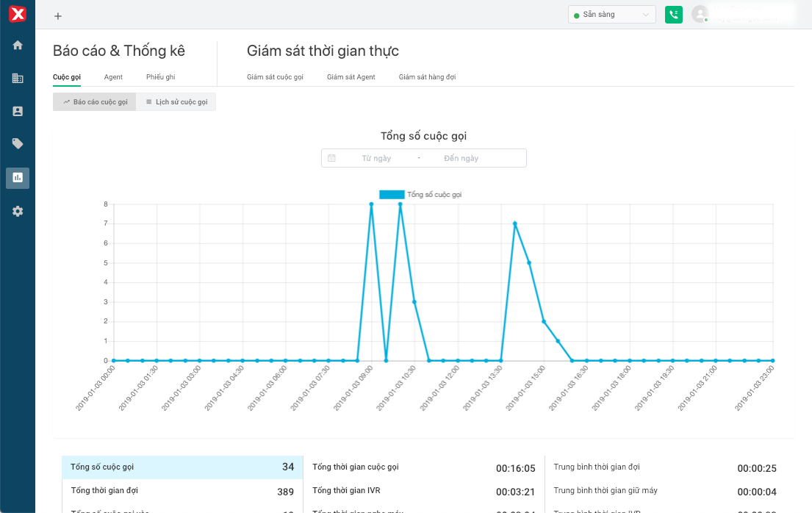Click the Tổng thời gian IVR label

(346, 490)
